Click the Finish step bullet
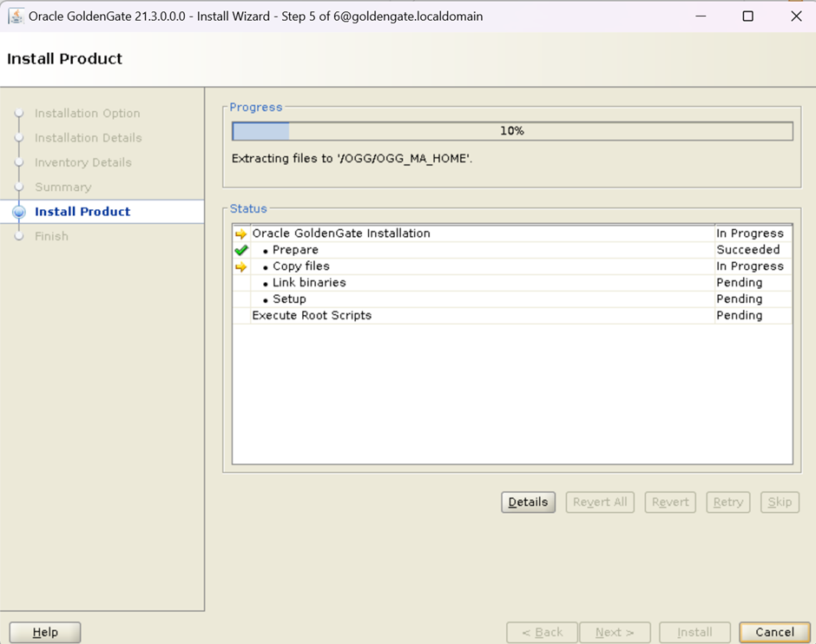The width and height of the screenshot is (816, 644). click(x=19, y=236)
